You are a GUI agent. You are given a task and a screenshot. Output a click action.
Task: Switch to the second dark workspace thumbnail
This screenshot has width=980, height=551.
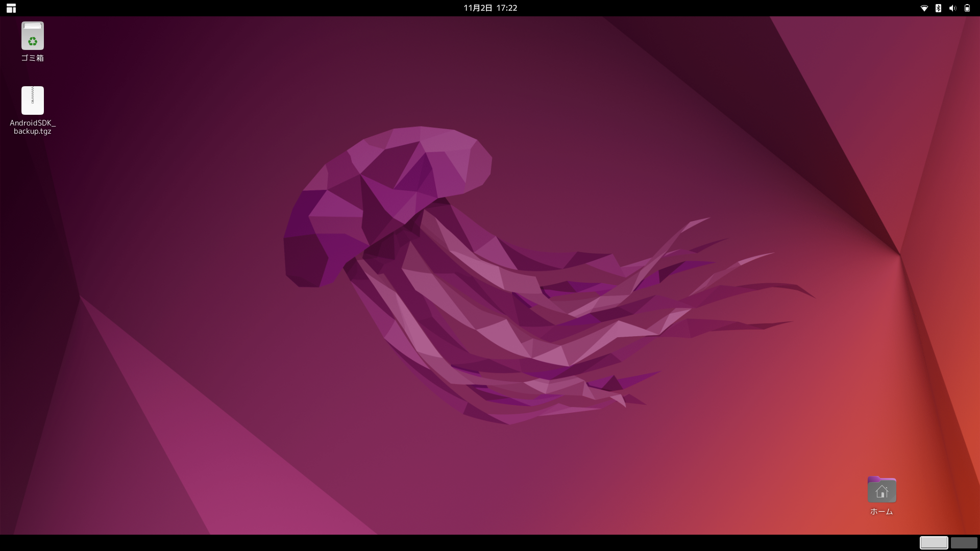964,543
